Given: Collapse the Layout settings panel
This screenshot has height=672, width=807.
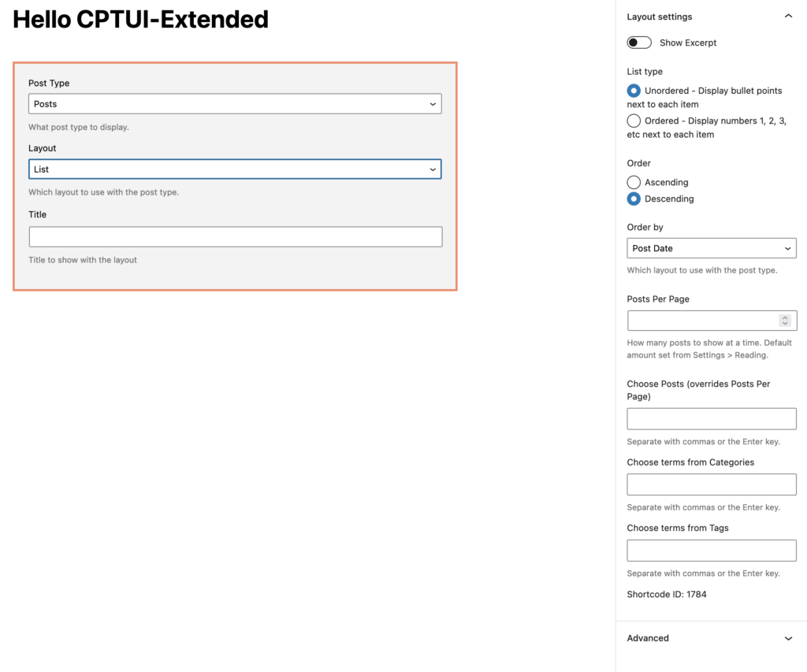Looking at the screenshot, I should (x=788, y=14).
